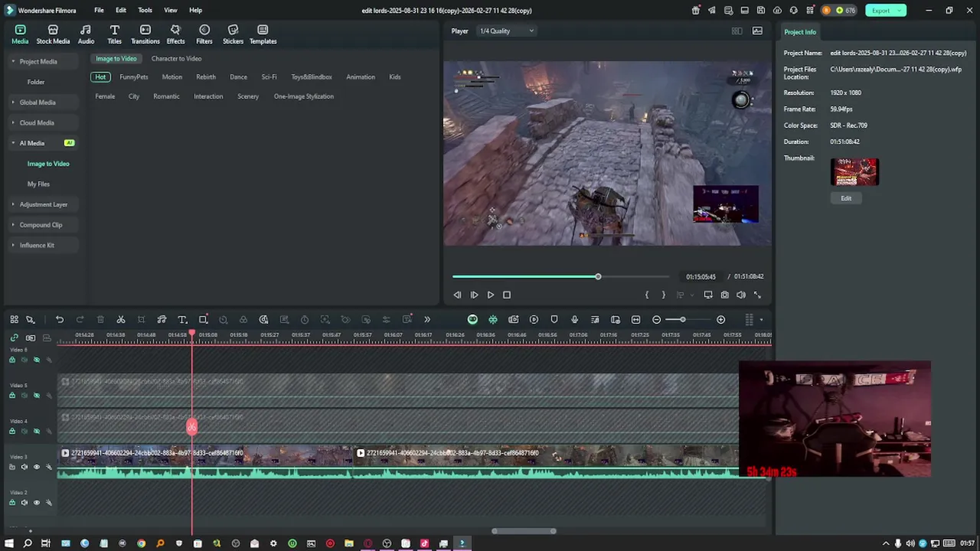Viewport: 980px width, 551px height.
Task: Open the Stock Media tab
Action: [x=53, y=34]
